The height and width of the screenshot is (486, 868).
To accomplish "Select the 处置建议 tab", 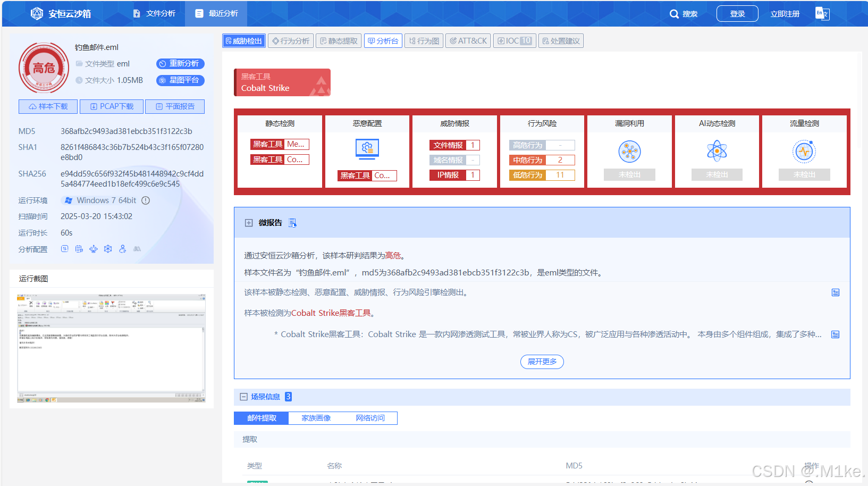I will point(561,41).
